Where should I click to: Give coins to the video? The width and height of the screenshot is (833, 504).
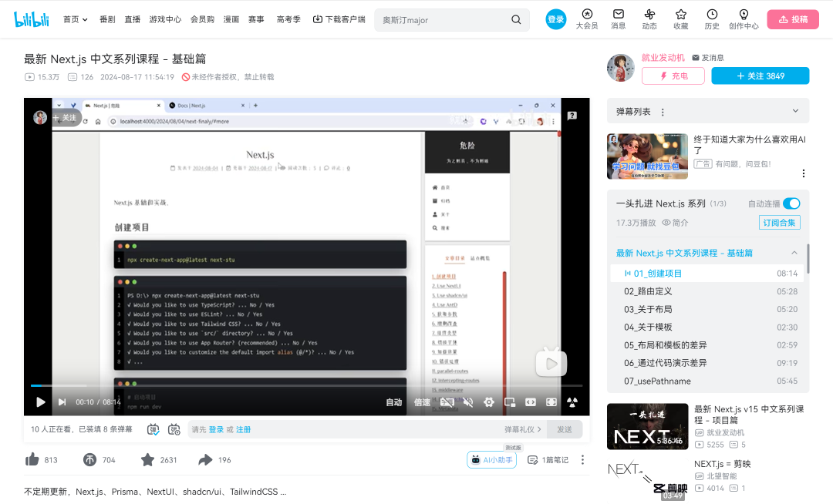coord(89,459)
